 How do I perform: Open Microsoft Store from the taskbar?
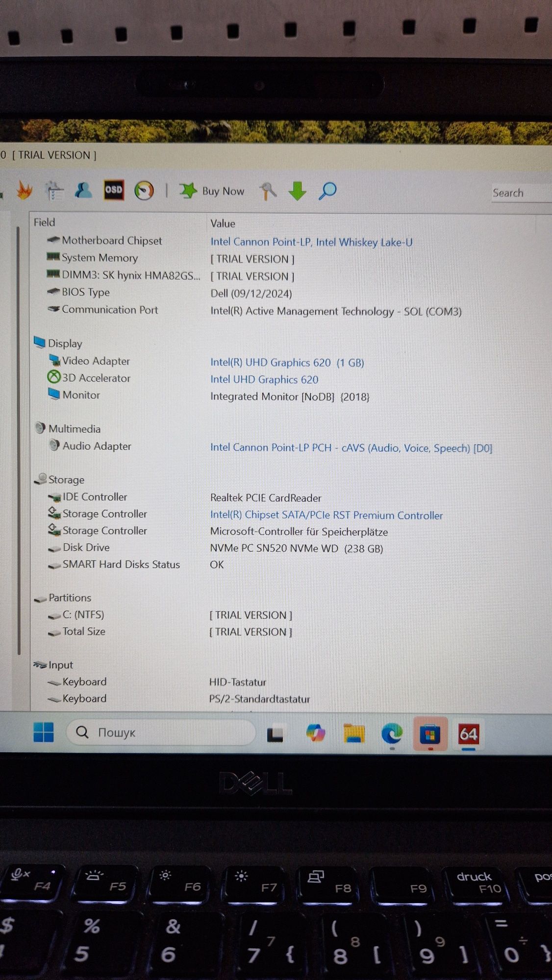coord(430,734)
